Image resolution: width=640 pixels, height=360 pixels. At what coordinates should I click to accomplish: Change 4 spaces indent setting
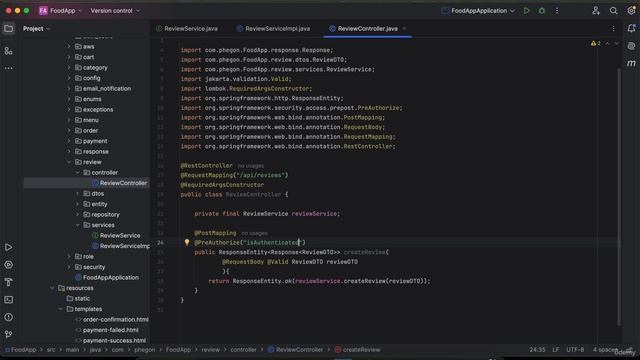click(x=605, y=350)
